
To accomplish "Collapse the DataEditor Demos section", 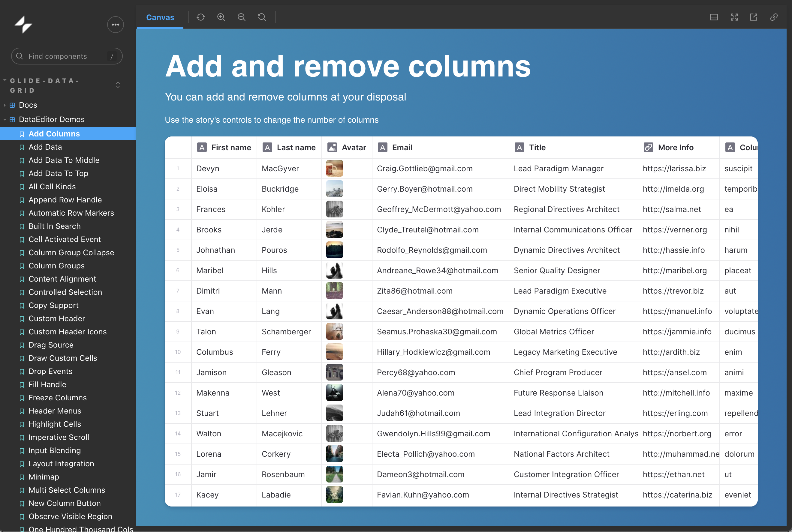I will [x=5, y=119].
